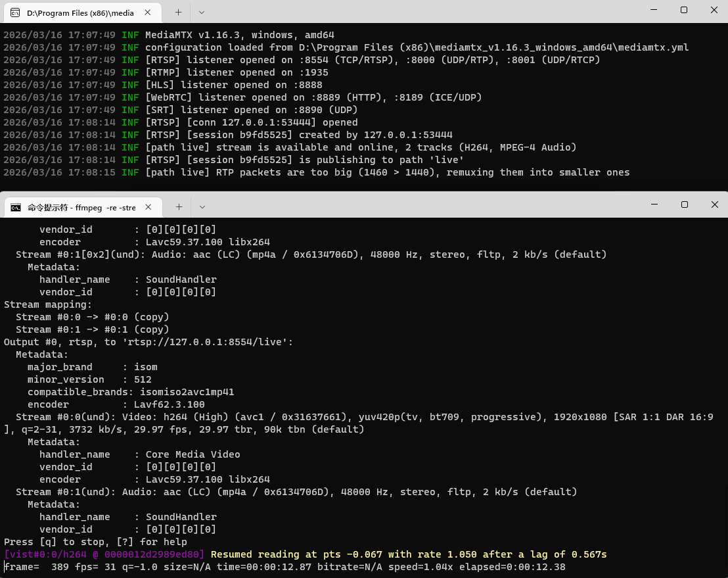The image size is (728, 578).
Task: Open a new tab in the ffmpeg Command Prompt window
Action: tap(179, 206)
